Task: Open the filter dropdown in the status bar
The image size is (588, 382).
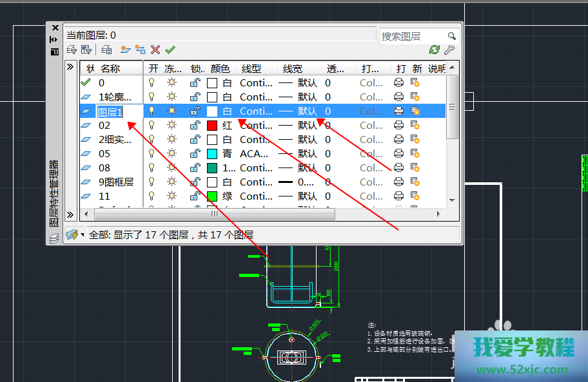Action: pyautogui.click(x=73, y=234)
